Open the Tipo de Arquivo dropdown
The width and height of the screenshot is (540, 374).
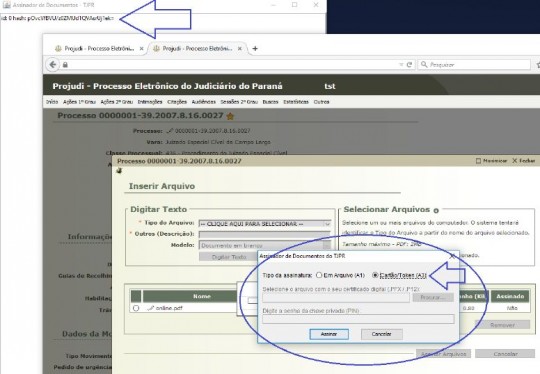point(264,224)
